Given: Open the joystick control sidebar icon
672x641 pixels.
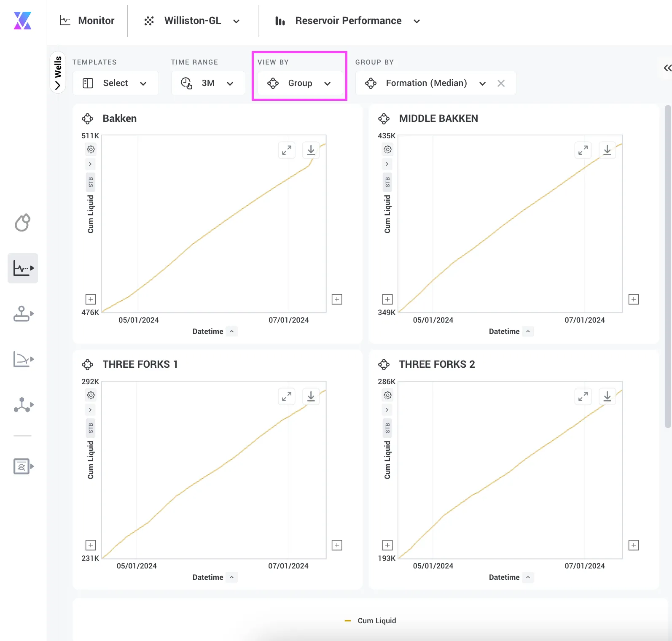Looking at the screenshot, I should [23, 314].
